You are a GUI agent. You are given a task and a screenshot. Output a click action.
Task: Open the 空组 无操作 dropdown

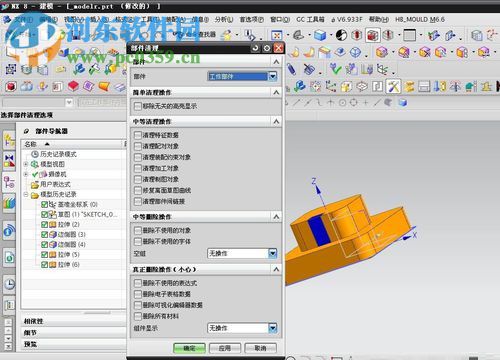pyautogui.click(x=242, y=254)
